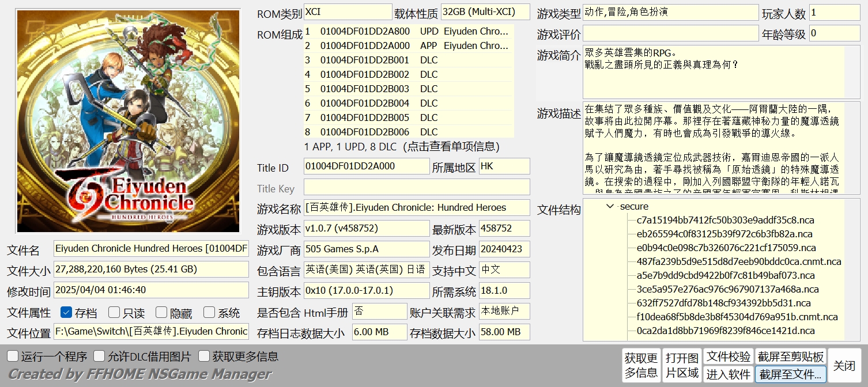The width and height of the screenshot is (868, 387).
Task: Click the 获取更多信息 button
Action: click(x=640, y=366)
